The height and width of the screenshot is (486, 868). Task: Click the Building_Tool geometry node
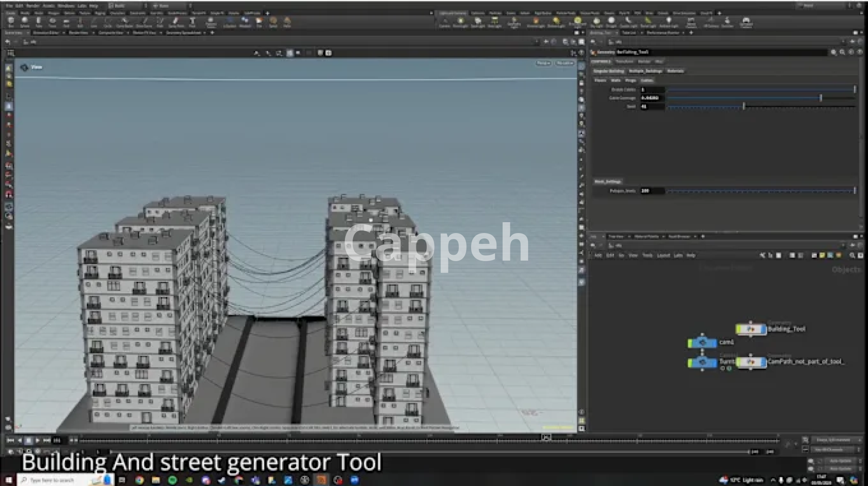coord(750,329)
